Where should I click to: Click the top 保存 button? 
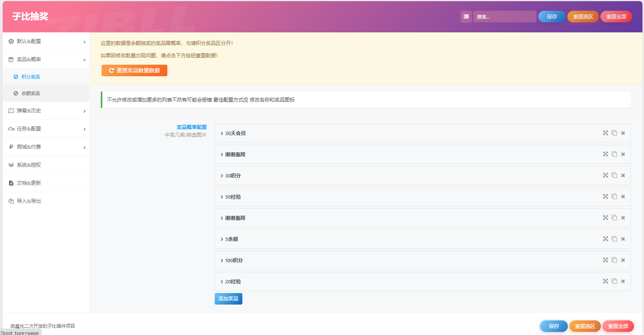click(x=552, y=17)
